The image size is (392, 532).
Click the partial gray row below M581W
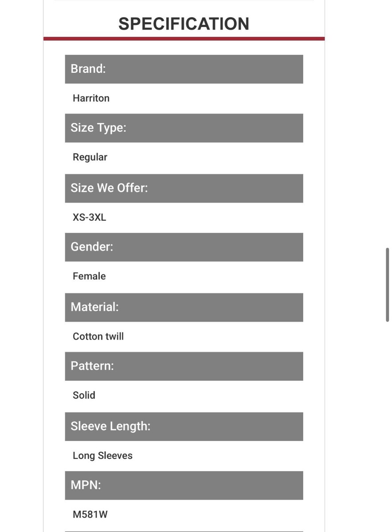coord(184,531)
